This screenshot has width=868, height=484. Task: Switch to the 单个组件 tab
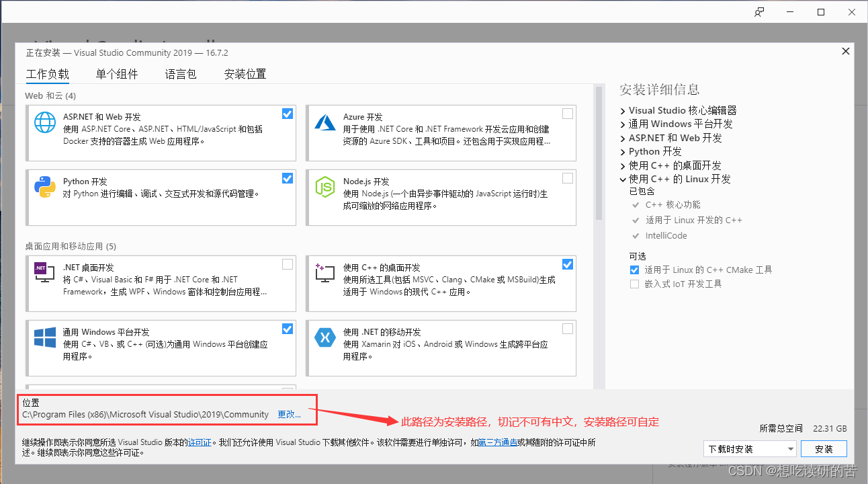coord(116,74)
